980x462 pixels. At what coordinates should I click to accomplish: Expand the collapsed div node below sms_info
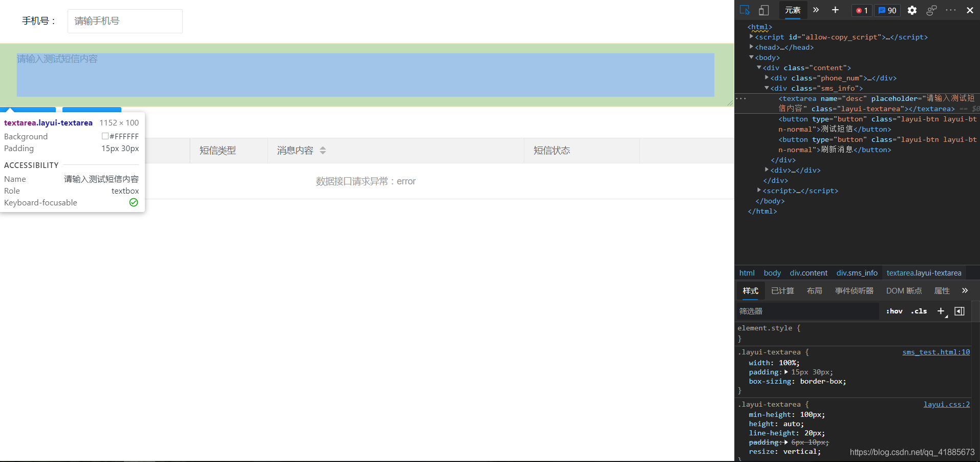point(766,170)
